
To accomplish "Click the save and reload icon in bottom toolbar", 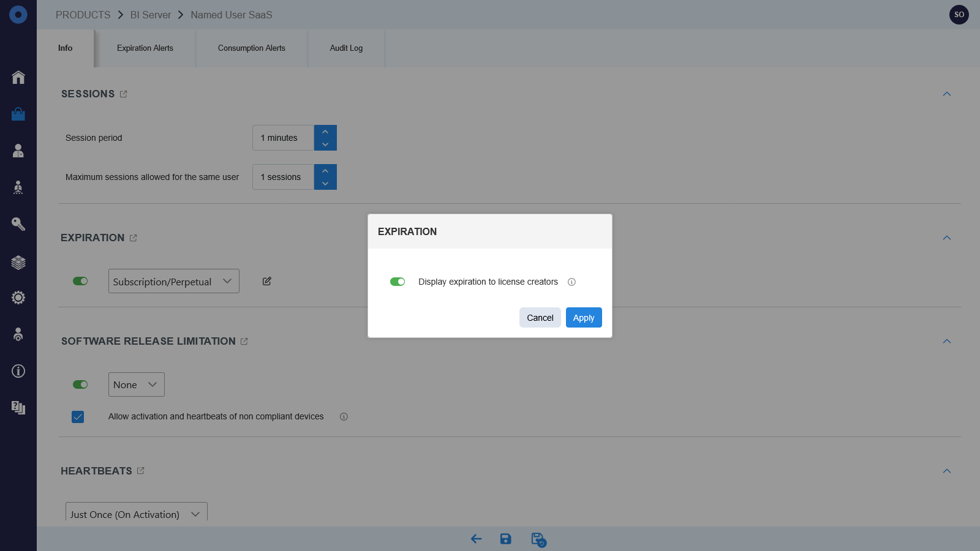I will (538, 539).
